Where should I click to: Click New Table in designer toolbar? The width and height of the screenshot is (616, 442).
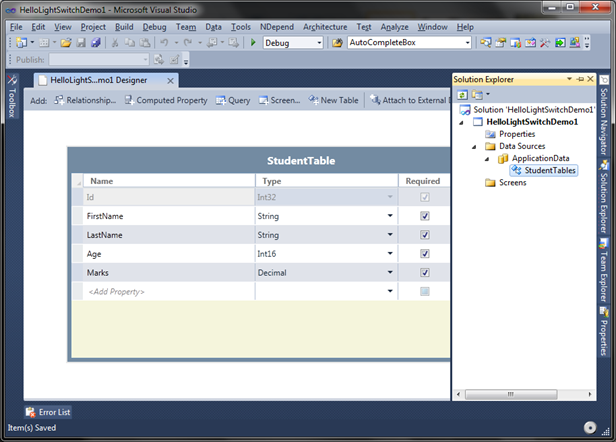click(x=334, y=100)
